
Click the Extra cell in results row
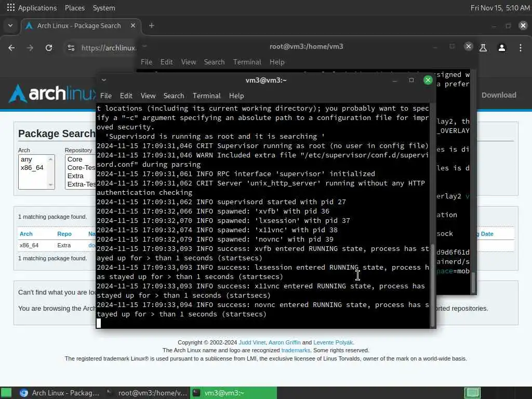point(64,245)
